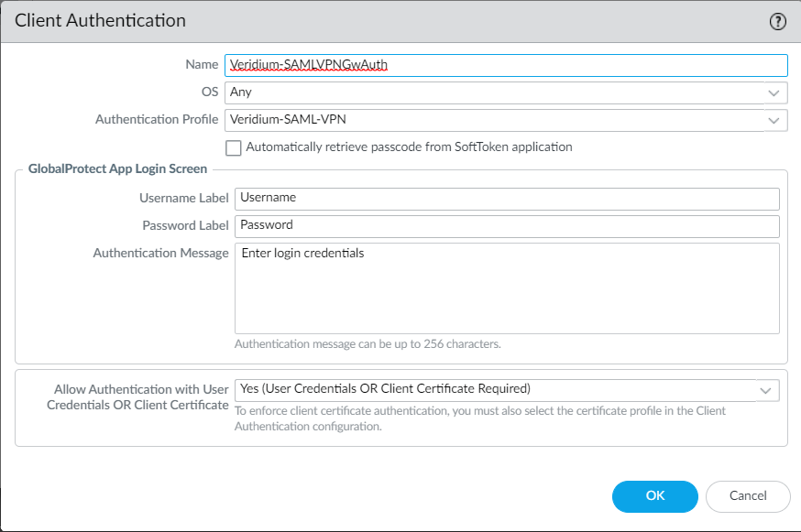Image resolution: width=801 pixels, height=532 pixels.
Task: Click the chevron on the Client Certificate dropdown
Action: click(766, 390)
